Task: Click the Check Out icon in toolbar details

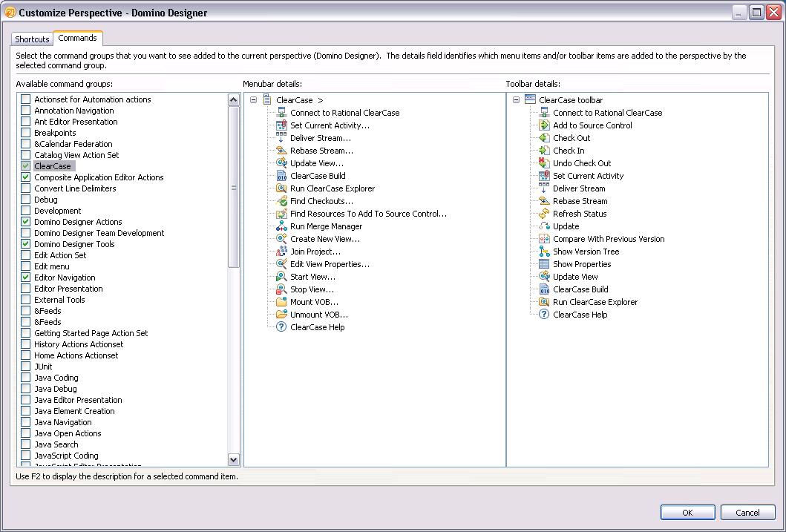Action: [x=544, y=138]
